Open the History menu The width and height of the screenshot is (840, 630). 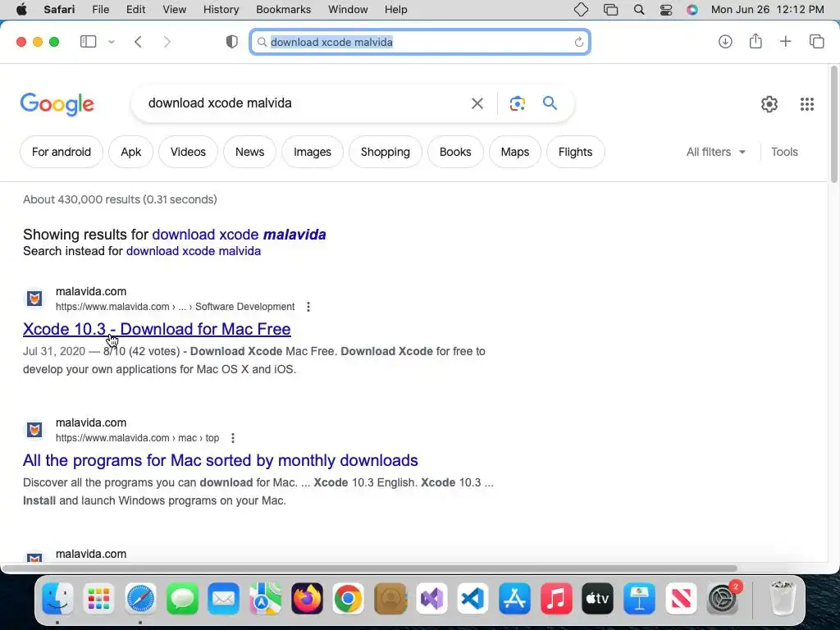(221, 10)
